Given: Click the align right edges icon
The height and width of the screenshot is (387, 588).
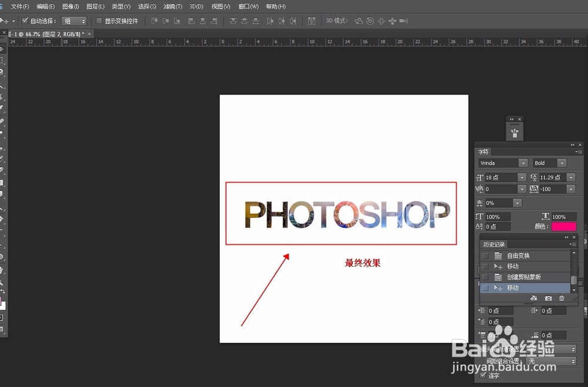Looking at the screenshot, I should [x=214, y=21].
